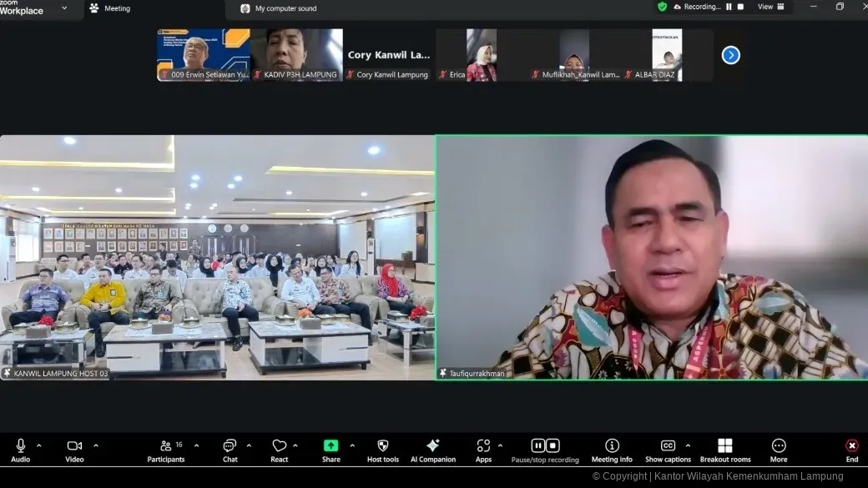
Task: Open the View layout menu
Action: [x=770, y=7]
